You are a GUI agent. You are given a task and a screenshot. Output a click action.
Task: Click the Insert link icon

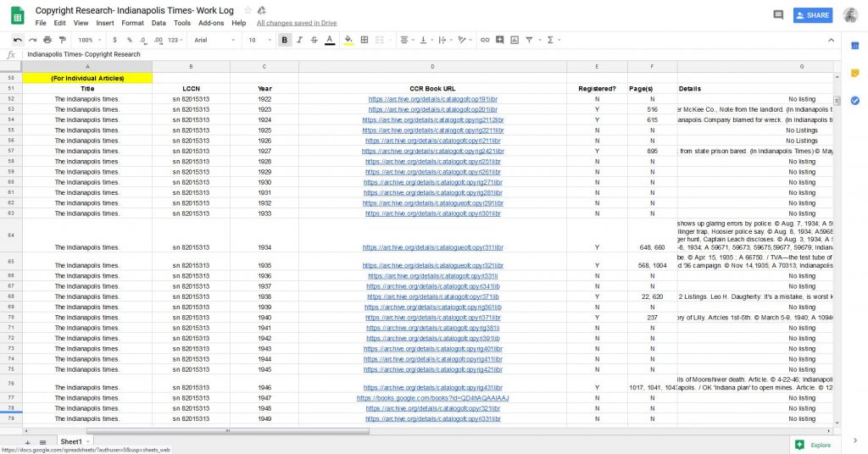coord(485,40)
